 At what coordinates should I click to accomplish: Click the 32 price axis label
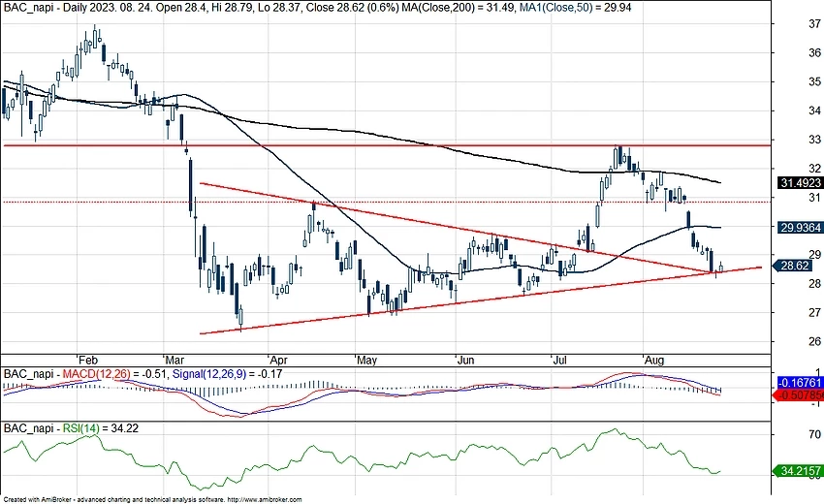(815, 169)
